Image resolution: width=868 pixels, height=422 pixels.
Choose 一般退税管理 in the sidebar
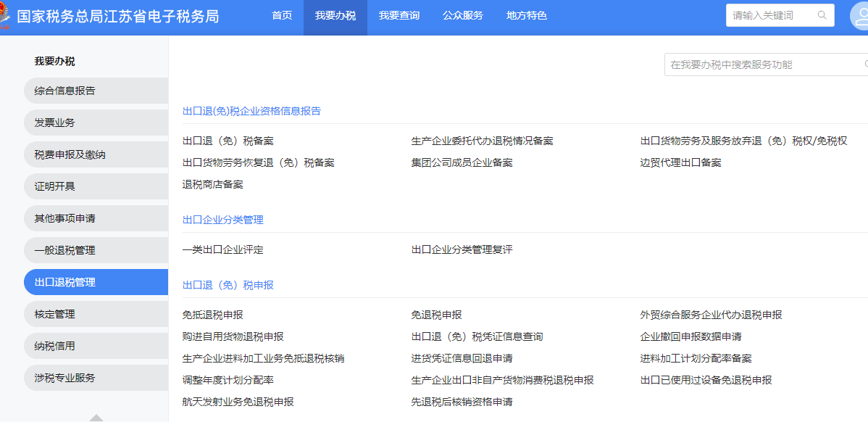click(x=65, y=250)
